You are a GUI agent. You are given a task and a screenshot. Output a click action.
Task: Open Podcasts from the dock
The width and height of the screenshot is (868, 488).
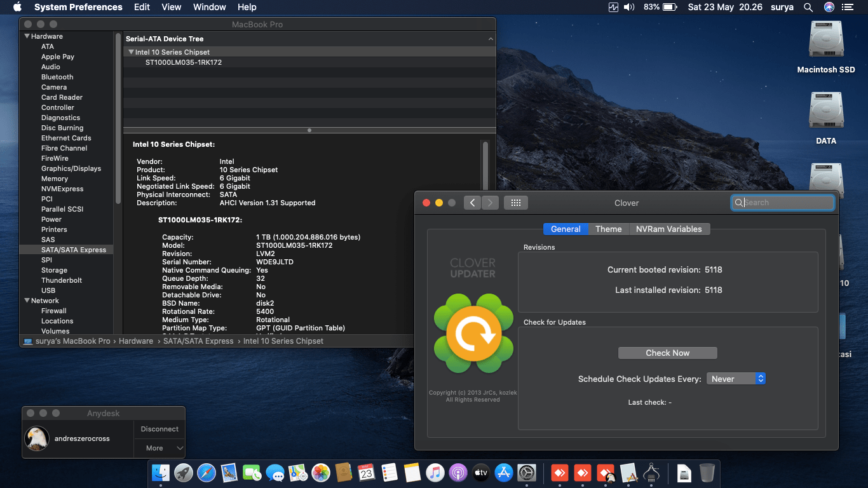click(x=458, y=473)
